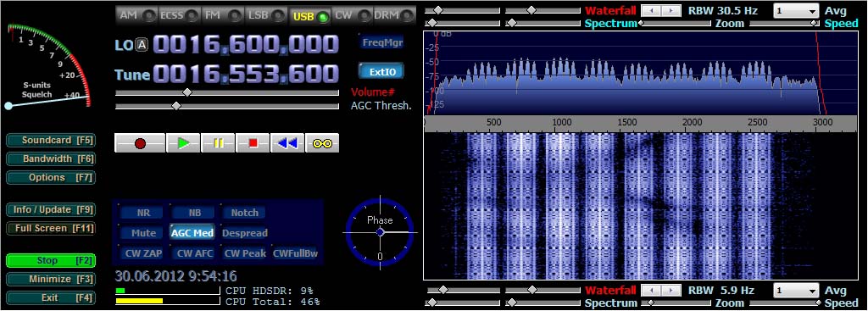Toggle CW ZAP

[x=142, y=253]
